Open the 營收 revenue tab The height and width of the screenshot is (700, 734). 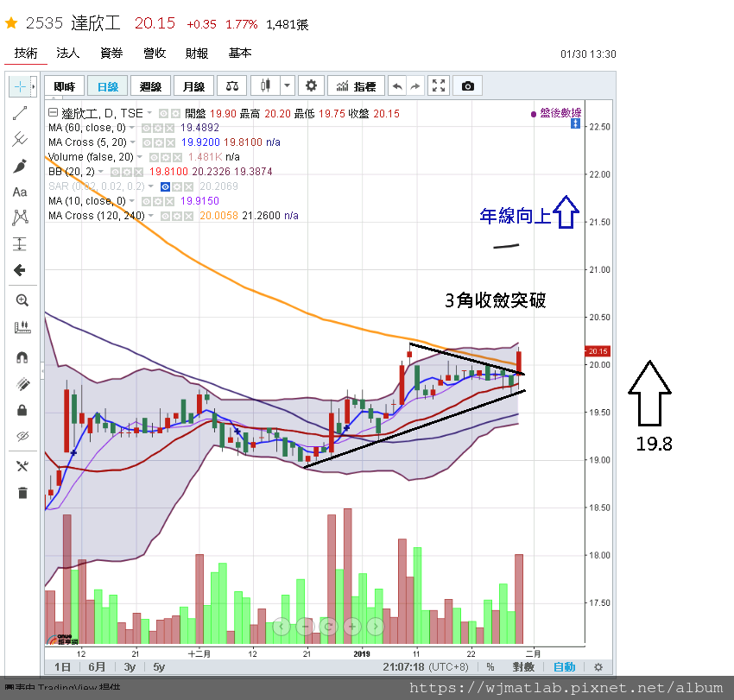(155, 54)
